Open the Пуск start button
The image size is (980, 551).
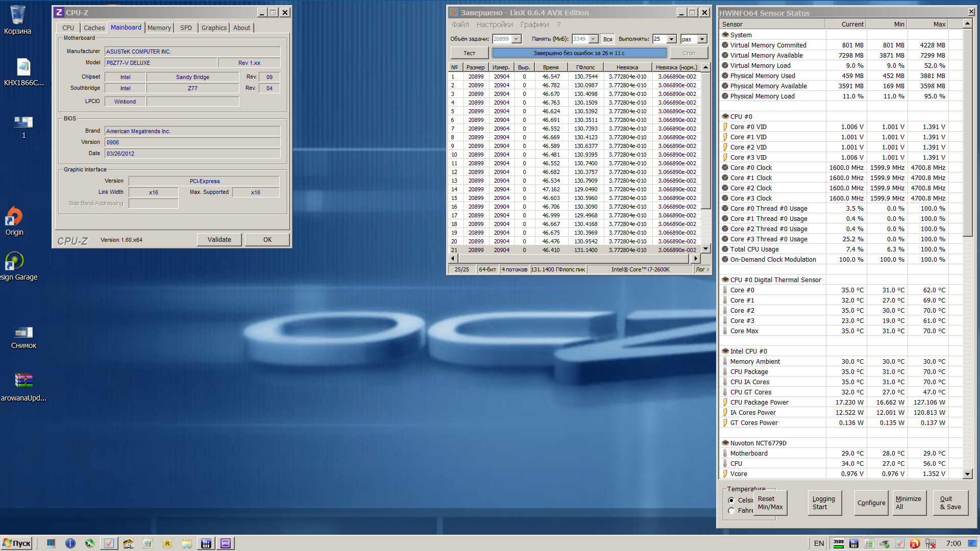coord(17,543)
